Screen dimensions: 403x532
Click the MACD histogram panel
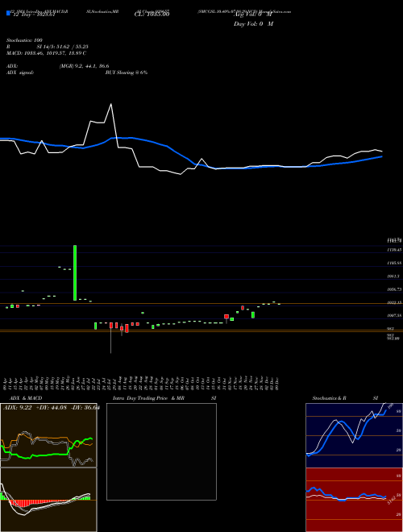pos(48,500)
